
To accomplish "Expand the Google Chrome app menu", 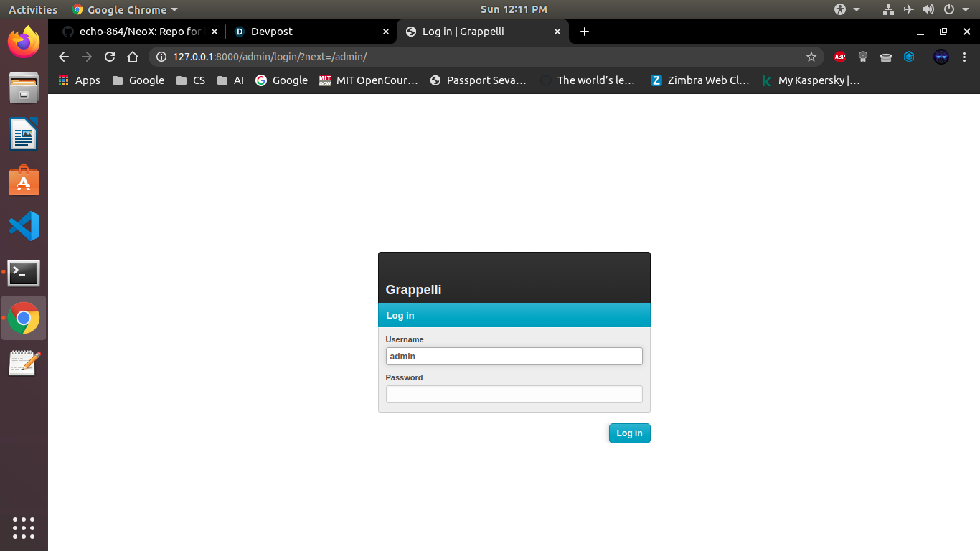I will [x=125, y=9].
